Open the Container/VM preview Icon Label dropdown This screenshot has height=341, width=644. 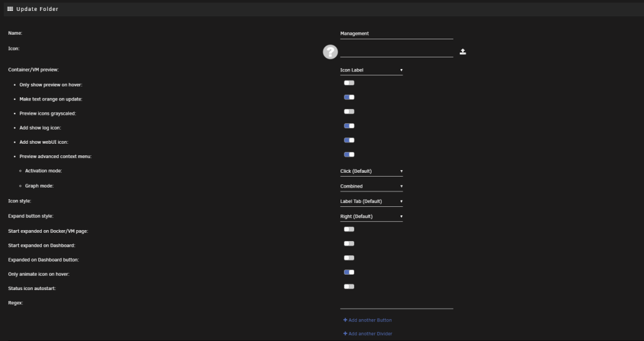[372, 70]
